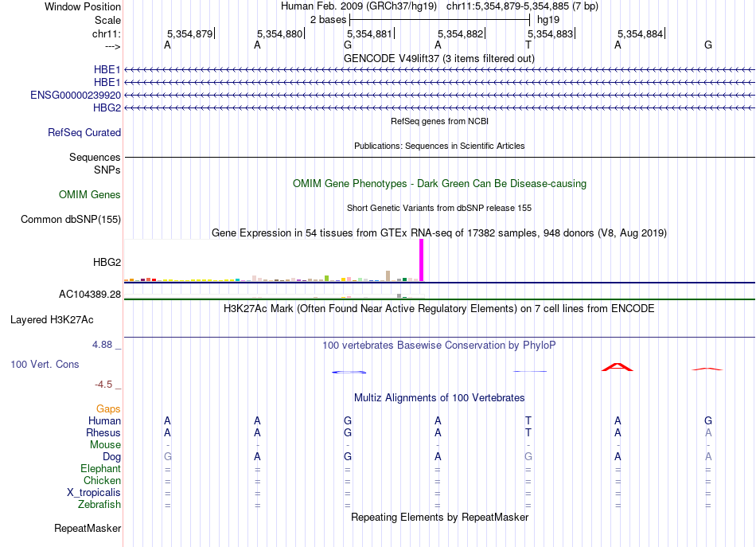Click the H3K27Ac Mark ENCODE track title
The image size is (756, 547).
point(439,309)
